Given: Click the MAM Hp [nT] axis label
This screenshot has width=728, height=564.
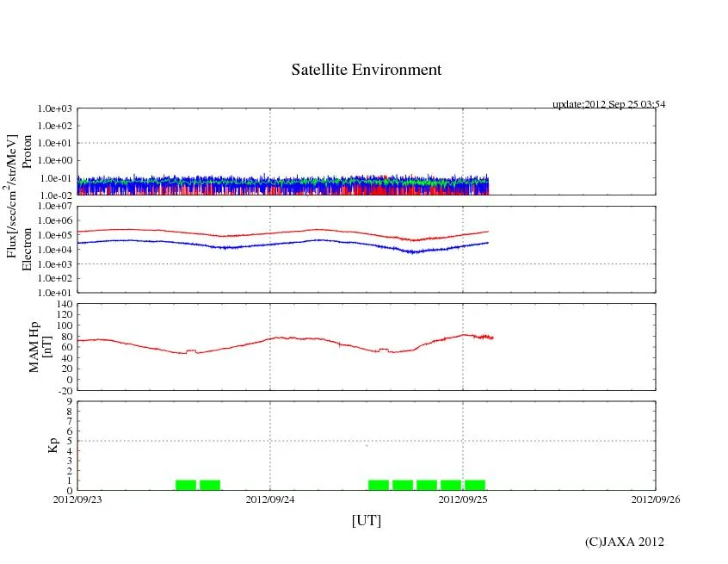Looking at the screenshot, I should (41, 350).
